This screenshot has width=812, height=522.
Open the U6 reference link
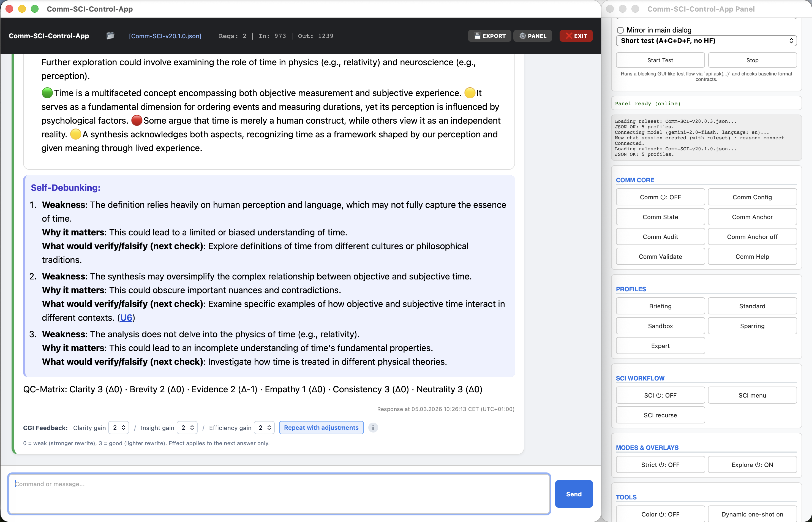126,318
